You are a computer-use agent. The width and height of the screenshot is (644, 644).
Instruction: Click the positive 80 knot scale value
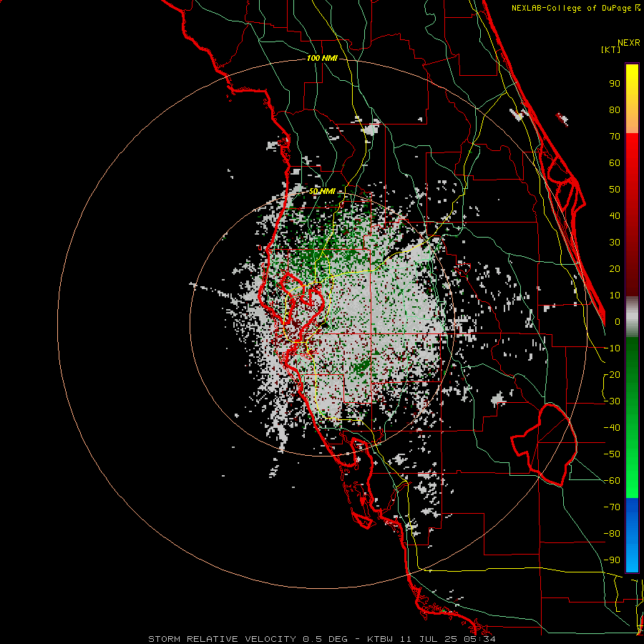[x=615, y=110]
